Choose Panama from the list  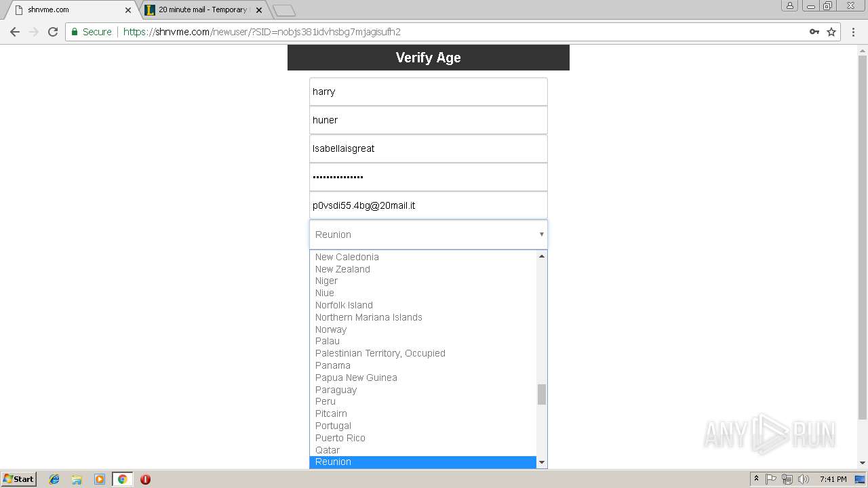click(423, 365)
